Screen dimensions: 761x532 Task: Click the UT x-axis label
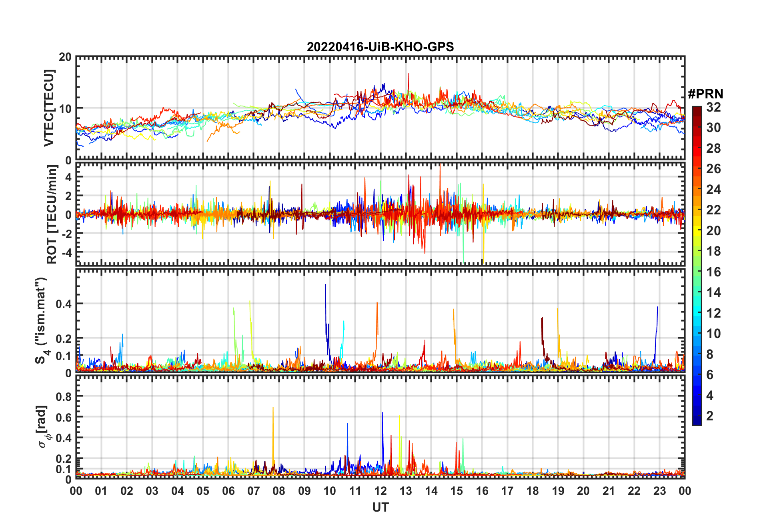click(380, 507)
